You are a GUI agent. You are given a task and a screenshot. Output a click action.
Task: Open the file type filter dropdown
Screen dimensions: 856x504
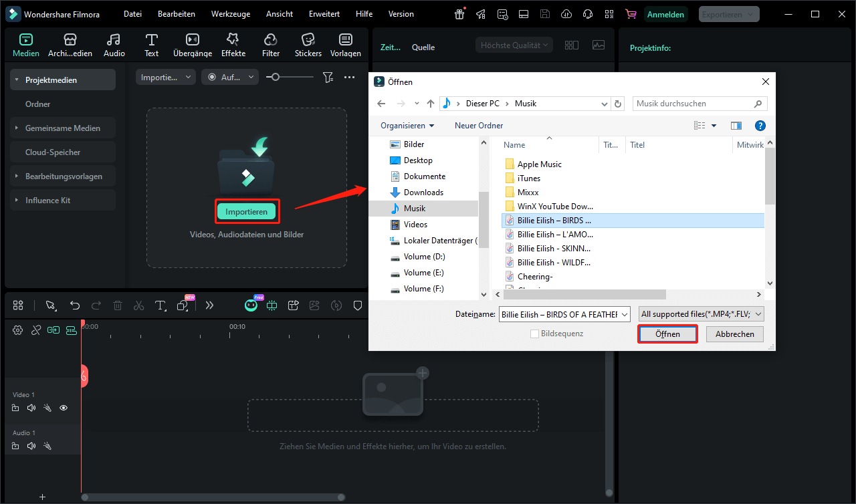[701, 314]
